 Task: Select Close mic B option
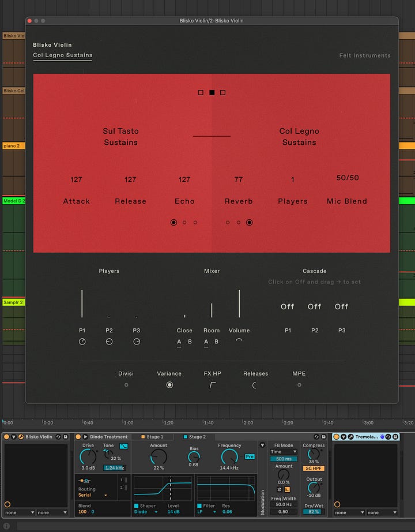click(x=190, y=342)
